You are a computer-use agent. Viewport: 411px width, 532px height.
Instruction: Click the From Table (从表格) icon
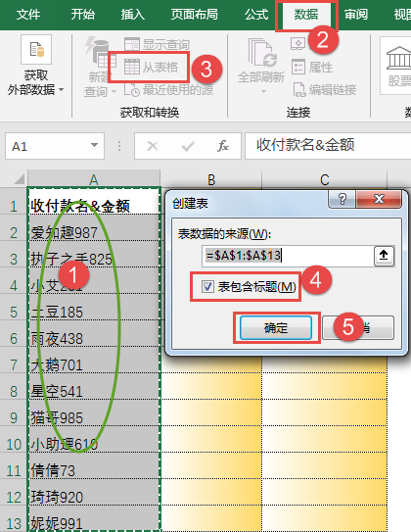(132, 67)
